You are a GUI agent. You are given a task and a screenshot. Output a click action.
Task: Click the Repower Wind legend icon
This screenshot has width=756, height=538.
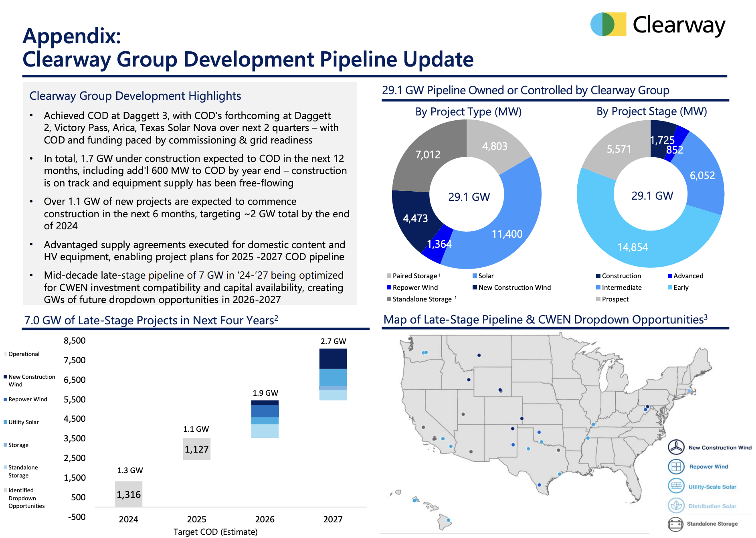coord(677,466)
